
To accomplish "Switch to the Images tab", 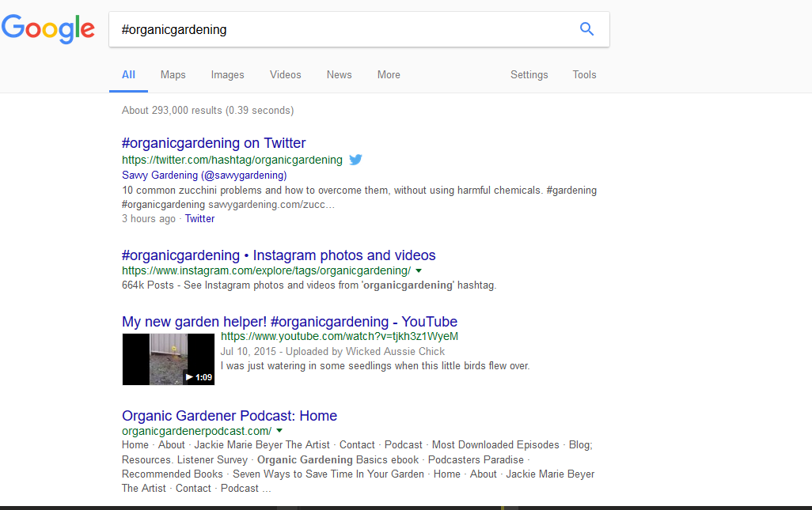I will click(x=227, y=74).
